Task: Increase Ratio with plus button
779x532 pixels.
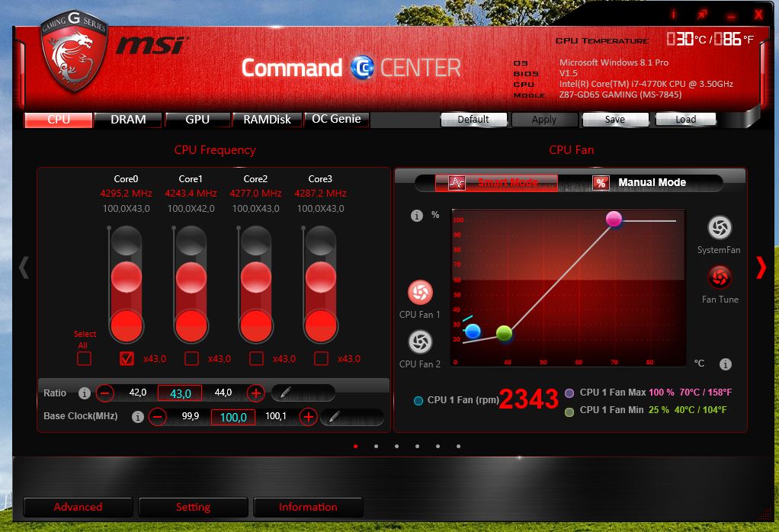Action: 255,393
